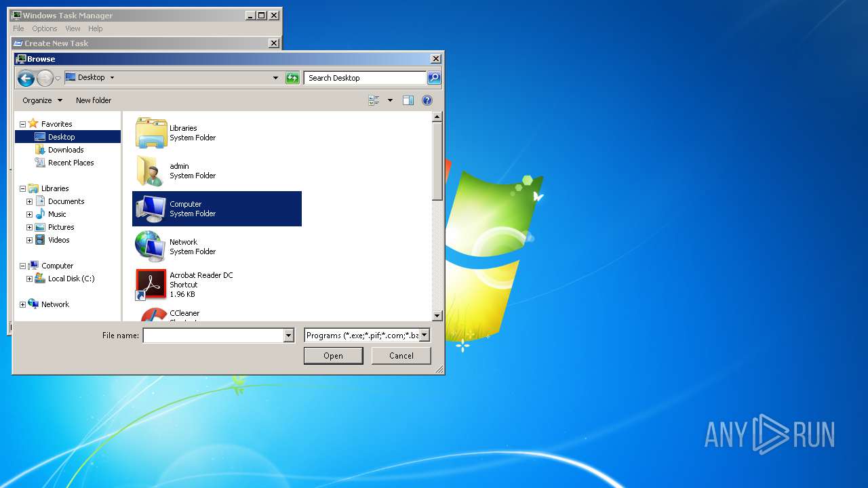Select Local Disk (C:) in tree

pos(71,279)
